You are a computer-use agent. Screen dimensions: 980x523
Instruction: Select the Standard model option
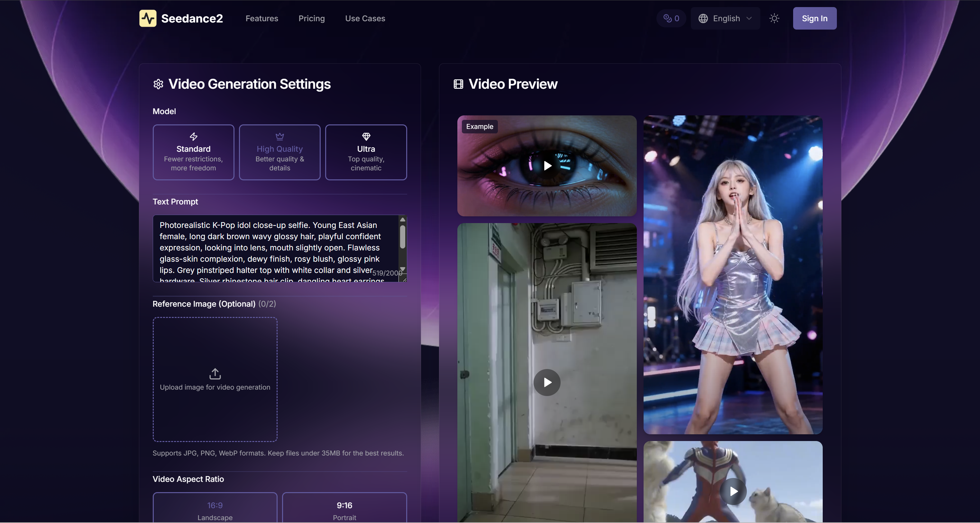point(193,152)
